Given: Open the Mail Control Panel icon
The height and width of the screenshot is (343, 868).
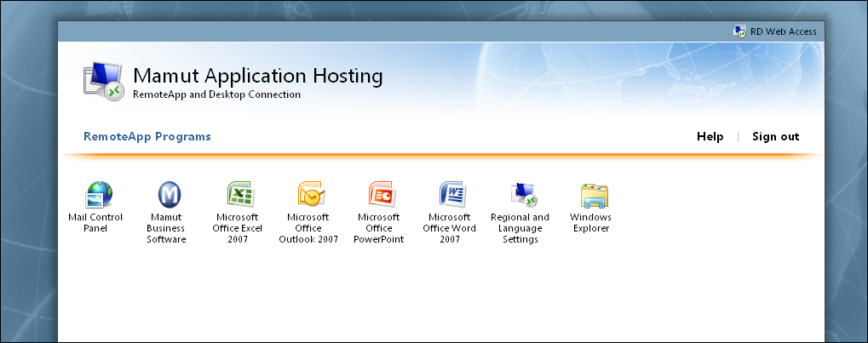Looking at the screenshot, I should point(99,195).
